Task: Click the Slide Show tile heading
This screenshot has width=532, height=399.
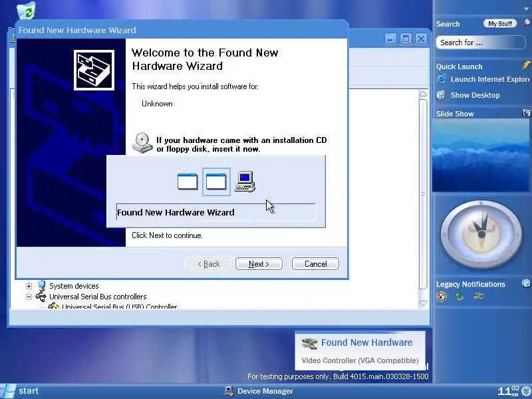Action: pos(455,114)
